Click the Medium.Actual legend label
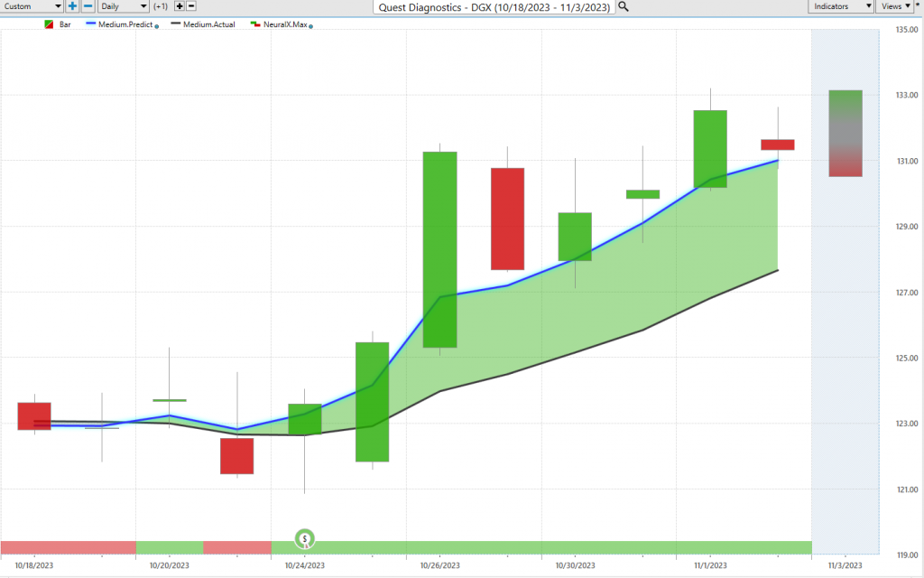Image resolution: width=924 pixels, height=578 pixels. click(209, 24)
